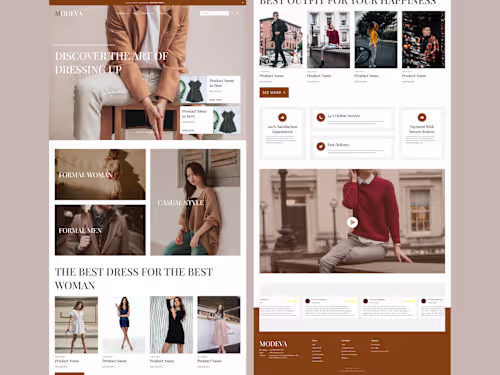The image size is (500, 375).
Task: Open the Casual Style category
Action: point(195,202)
